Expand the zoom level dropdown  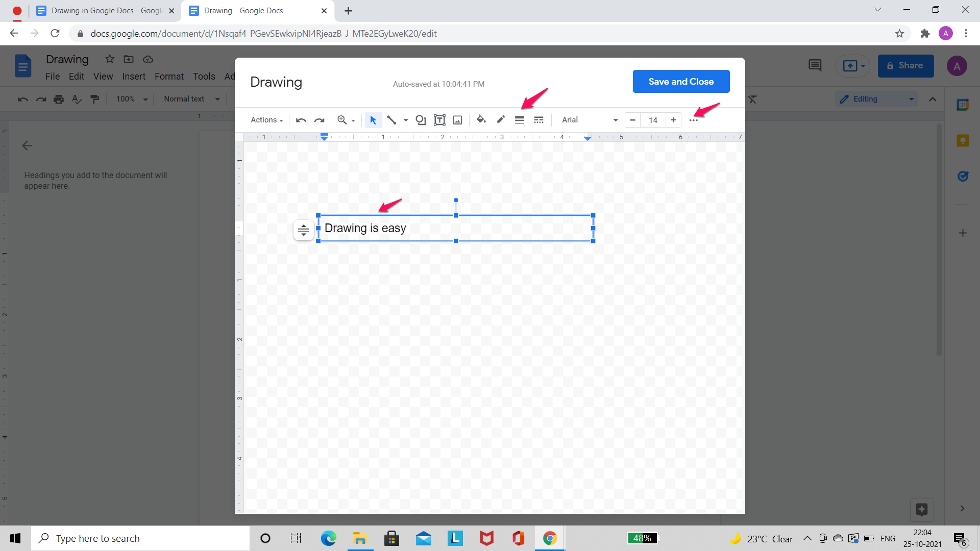coord(352,120)
